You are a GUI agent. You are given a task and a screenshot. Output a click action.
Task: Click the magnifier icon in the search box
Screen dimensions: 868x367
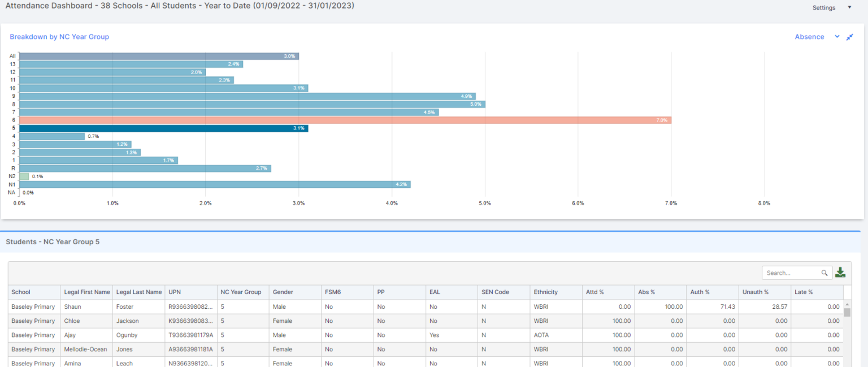click(x=824, y=273)
